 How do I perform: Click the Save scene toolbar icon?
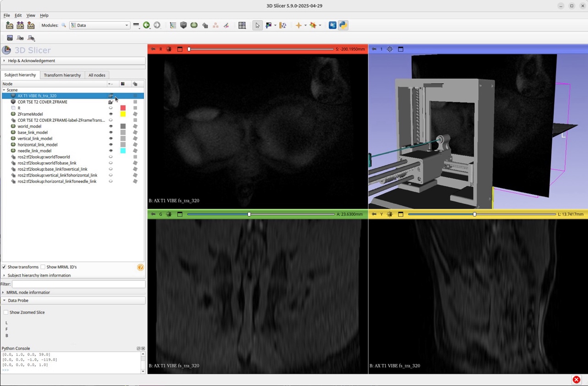(31, 25)
